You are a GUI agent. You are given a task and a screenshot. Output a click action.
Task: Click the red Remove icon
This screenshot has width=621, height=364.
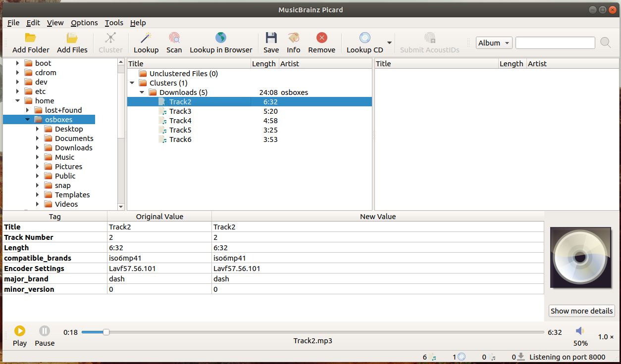(x=322, y=38)
